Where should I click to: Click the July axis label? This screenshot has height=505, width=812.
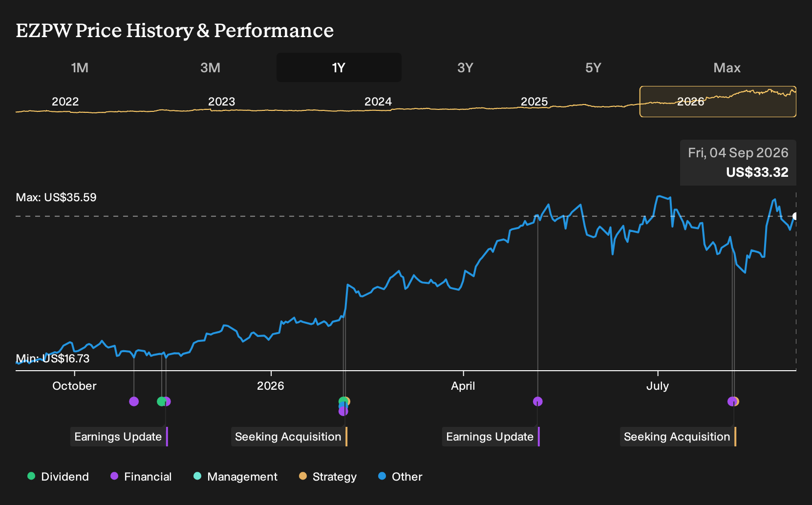click(x=658, y=386)
